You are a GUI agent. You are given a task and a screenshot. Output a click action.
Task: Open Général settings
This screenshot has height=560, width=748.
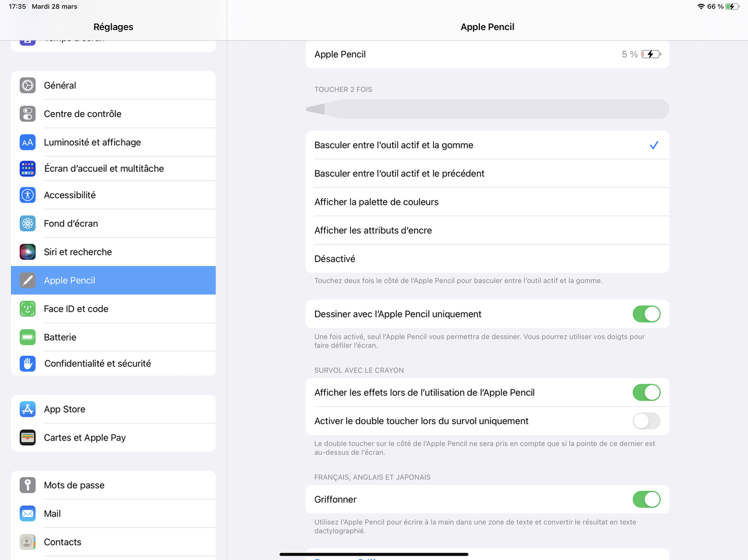(113, 85)
